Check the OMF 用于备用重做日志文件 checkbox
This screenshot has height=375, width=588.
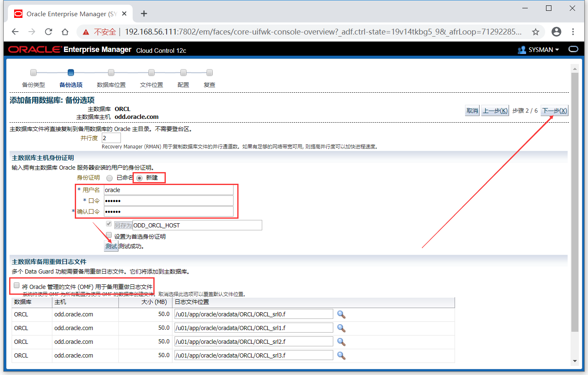(17, 285)
